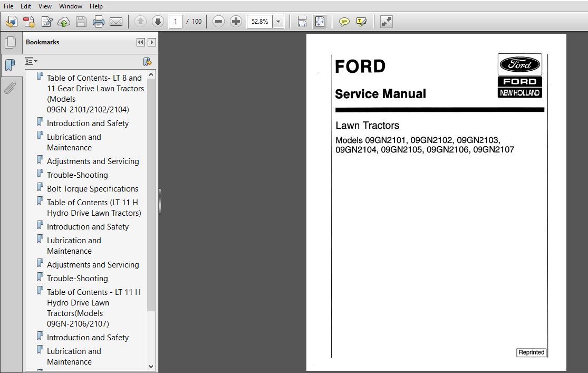Open the zoom level dropdown arrow

tap(278, 22)
